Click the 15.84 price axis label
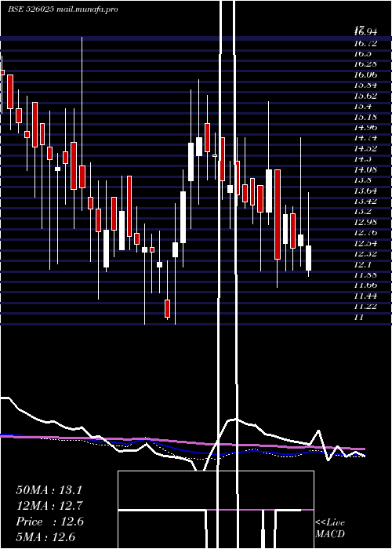The height and width of the screenshot is (549, 392). (365, 85)
